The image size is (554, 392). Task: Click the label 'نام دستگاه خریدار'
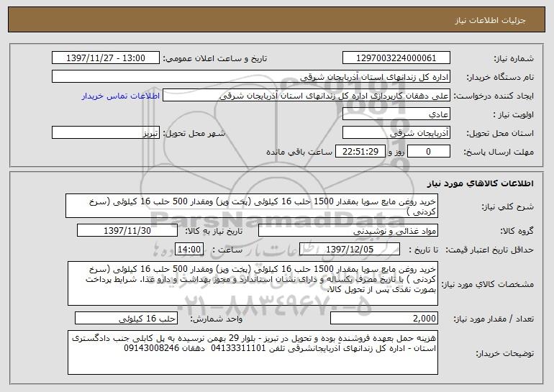click(500, 77)
